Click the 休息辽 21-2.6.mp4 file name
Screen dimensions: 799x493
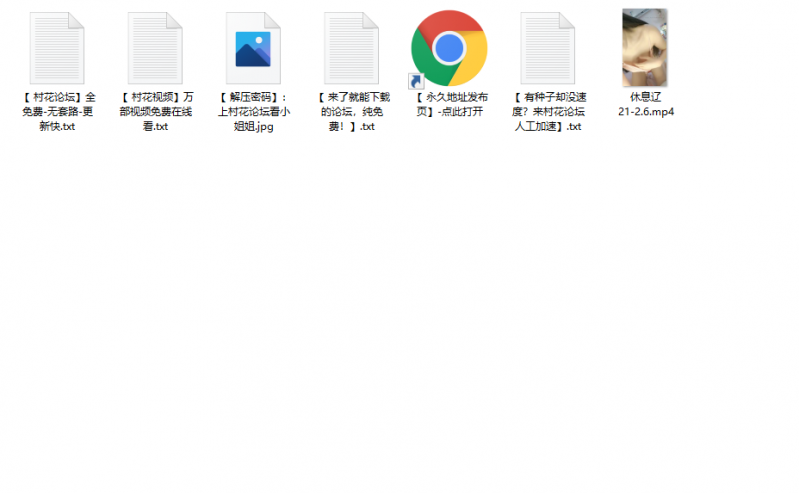point(645,105)
